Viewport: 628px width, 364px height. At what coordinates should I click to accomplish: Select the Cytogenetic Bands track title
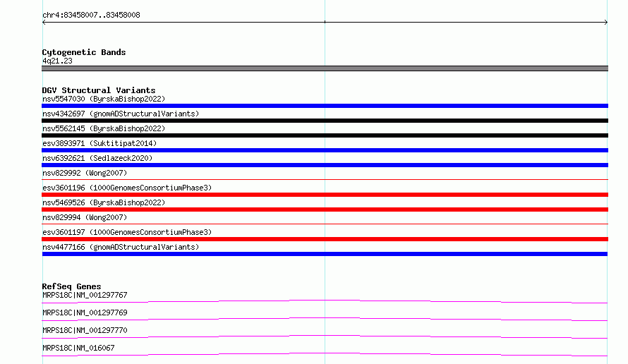[x=84, y=52]
